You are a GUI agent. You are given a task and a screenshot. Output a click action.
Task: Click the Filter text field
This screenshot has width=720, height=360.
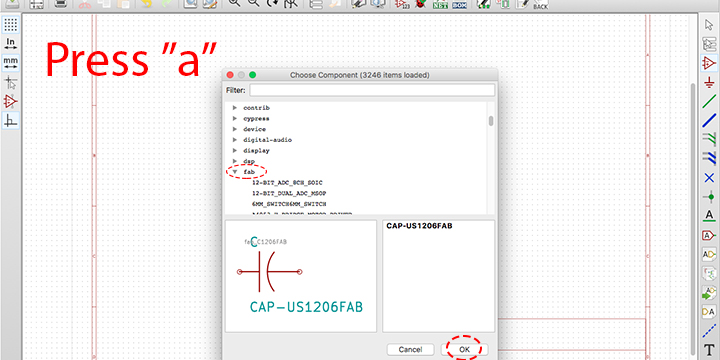tap(372, 90)
